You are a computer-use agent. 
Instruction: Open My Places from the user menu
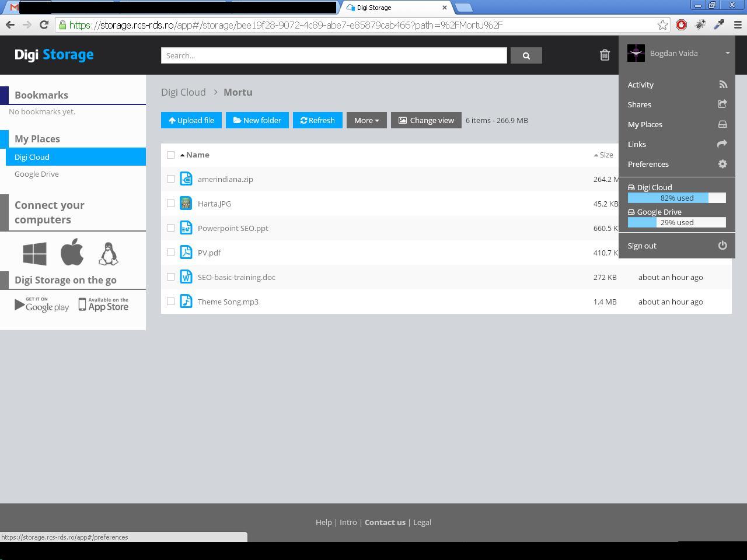tap(645, 124)
